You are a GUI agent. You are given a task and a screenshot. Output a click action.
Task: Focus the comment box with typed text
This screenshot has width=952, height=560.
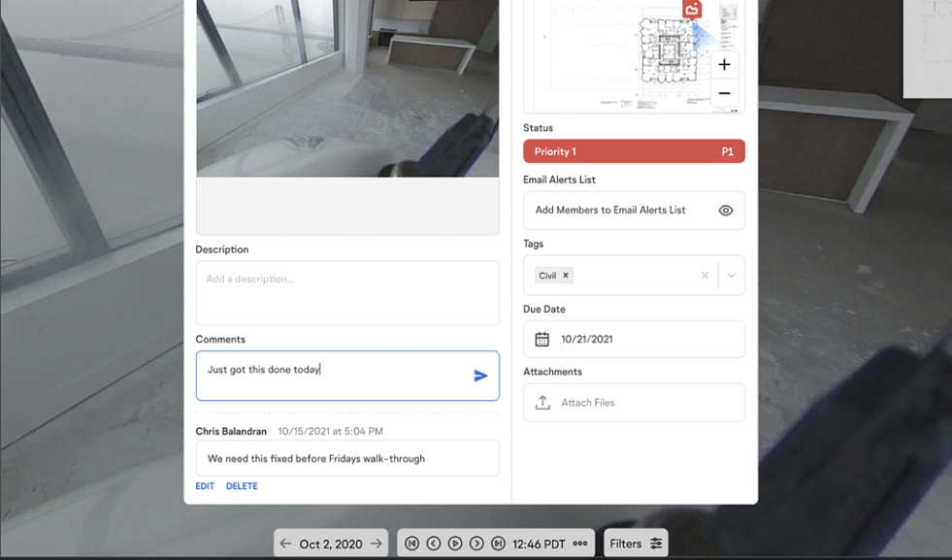coord(347,376)
